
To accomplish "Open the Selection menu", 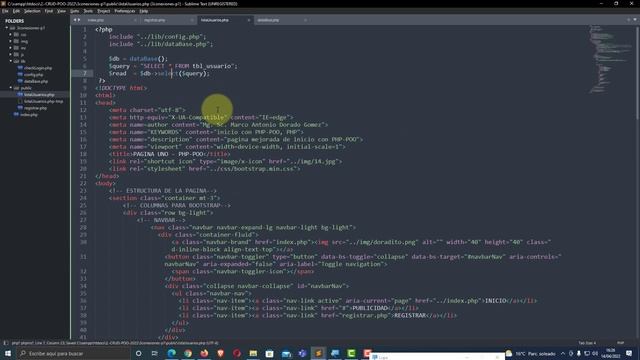I will 32,11.
